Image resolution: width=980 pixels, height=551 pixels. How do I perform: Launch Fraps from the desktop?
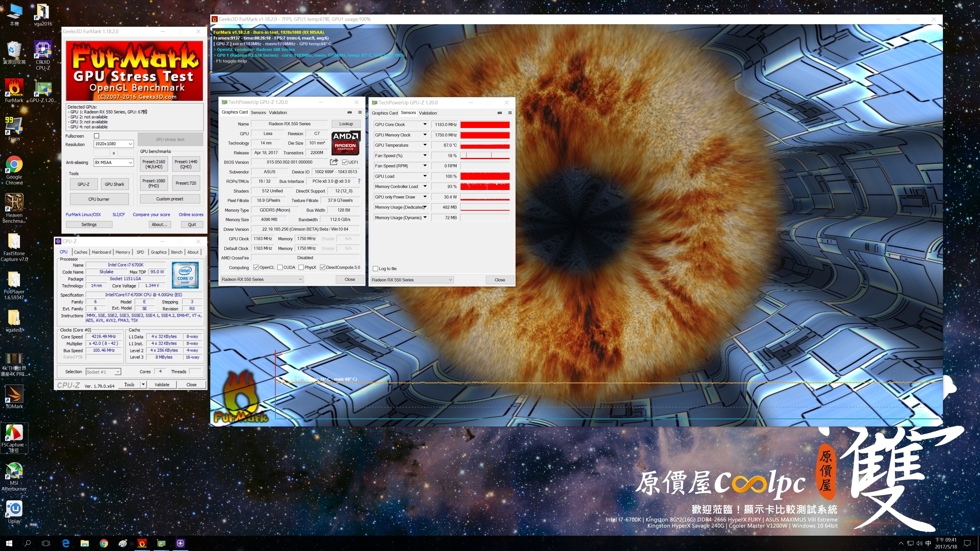14,129
